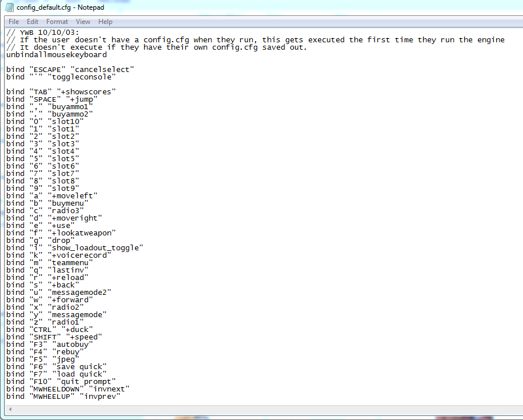
Task: Click the '+use' bind line
Action: [41, 226]
